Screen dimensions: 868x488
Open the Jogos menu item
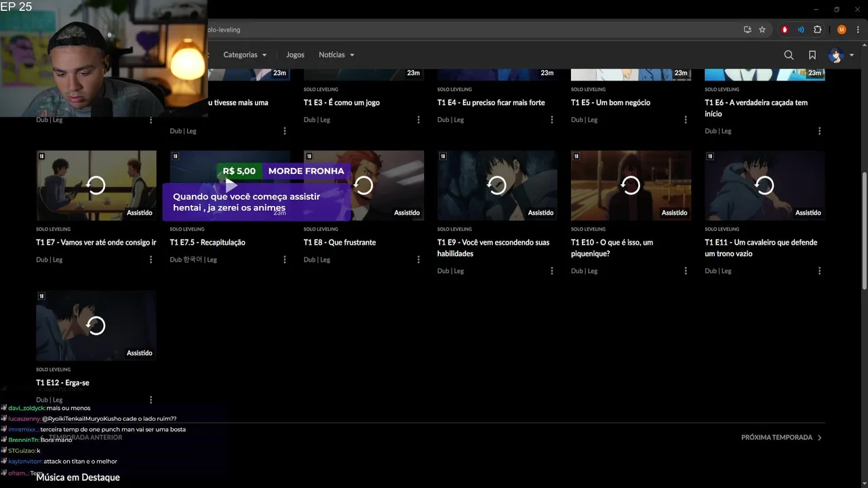295,55
